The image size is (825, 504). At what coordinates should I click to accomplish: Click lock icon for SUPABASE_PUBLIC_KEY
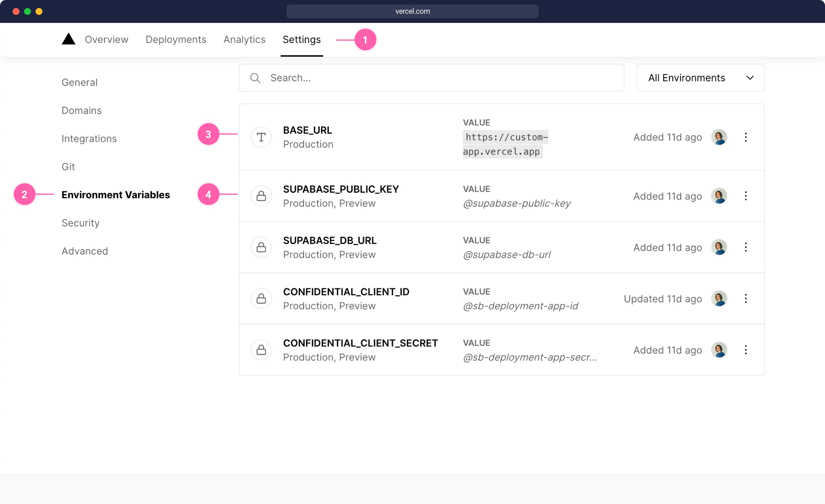coord(261,196)
